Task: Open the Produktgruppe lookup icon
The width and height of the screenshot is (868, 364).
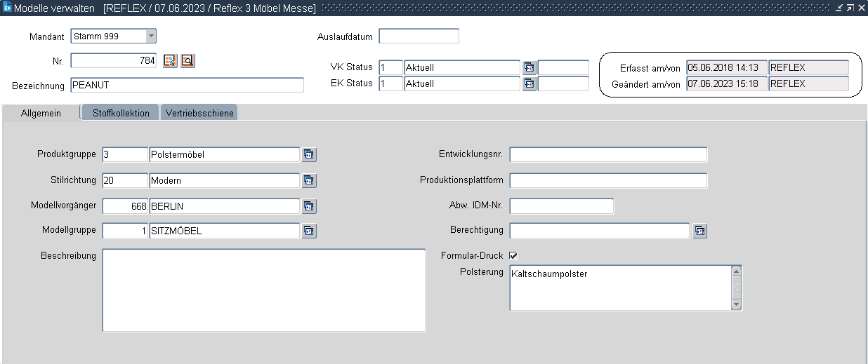Action: [x=309, y=155]
